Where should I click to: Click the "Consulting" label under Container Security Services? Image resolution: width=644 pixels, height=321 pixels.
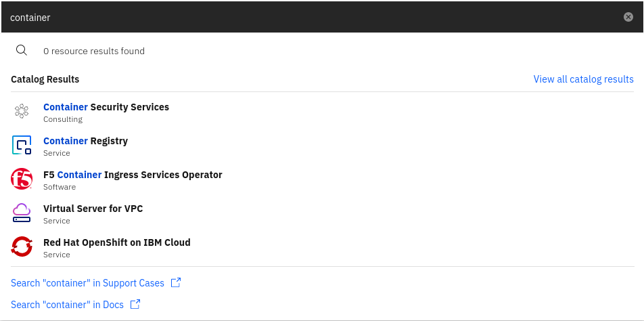click(62, 119)
